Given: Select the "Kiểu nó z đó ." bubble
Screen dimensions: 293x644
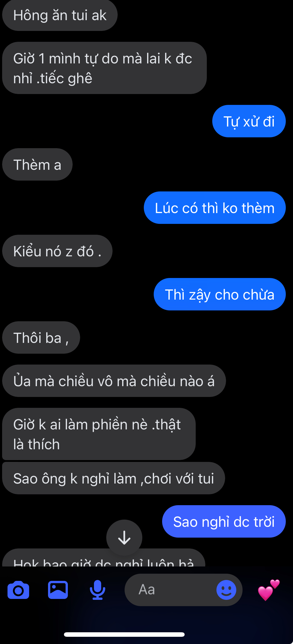Looking at the screenshot, I should 57,251.
